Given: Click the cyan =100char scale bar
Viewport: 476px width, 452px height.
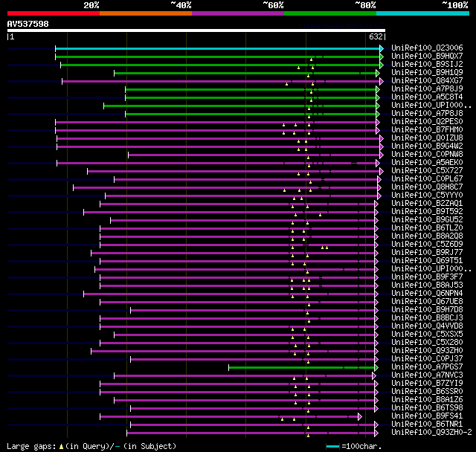Looking at the screenshot, I should tap(332, 446).
